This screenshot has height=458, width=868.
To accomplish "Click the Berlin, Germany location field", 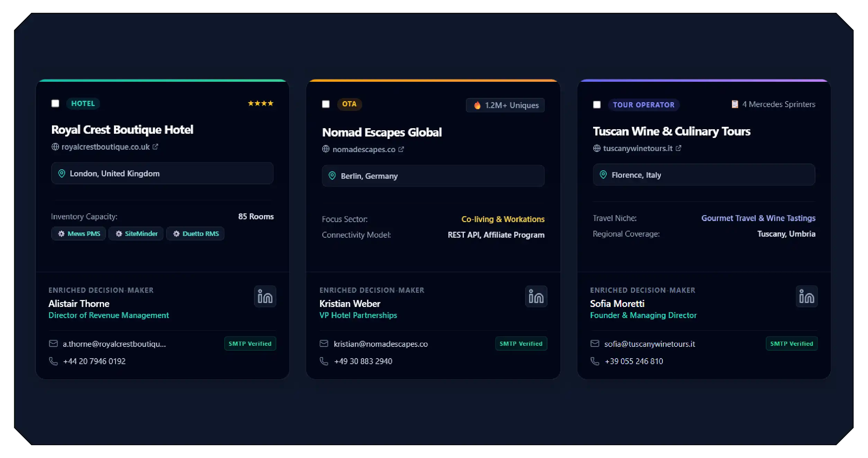I will click(433, 176).
